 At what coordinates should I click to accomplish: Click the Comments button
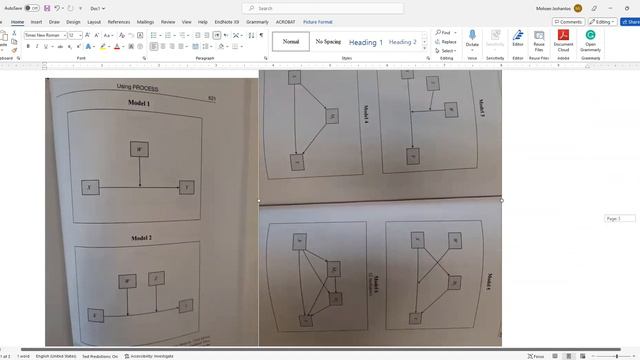[x=568, y=22]
